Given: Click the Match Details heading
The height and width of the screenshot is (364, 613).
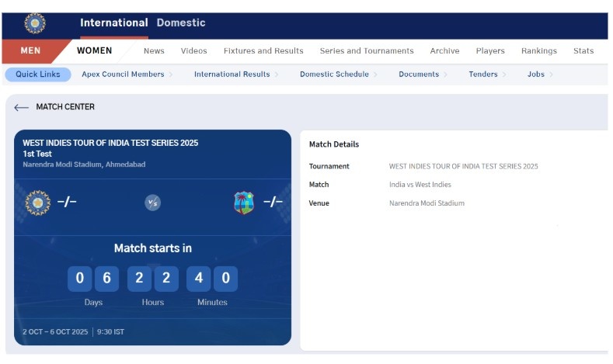Looking at the screenshot, I should click(334, 144).
